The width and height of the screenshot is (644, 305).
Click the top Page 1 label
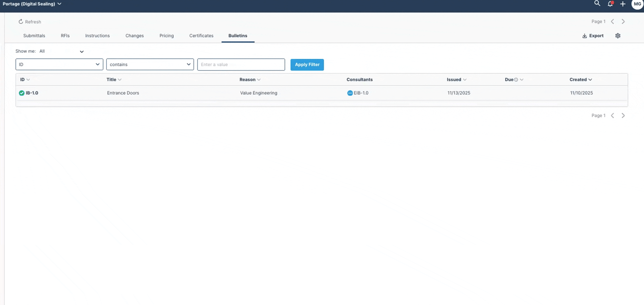[598, 22]
